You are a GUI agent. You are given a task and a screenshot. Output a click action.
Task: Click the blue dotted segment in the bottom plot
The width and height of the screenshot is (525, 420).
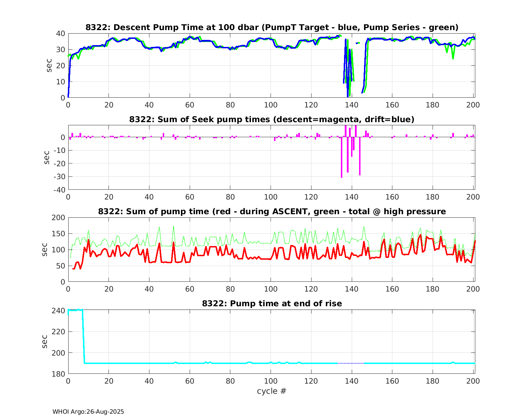351,363
